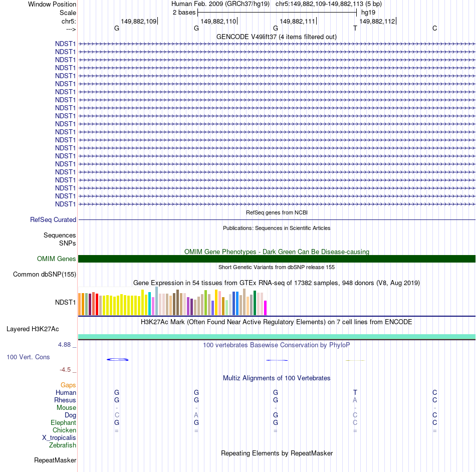Click the blue oval PhyloP mark under the first G
The width and height of the screenshot is (476, 472).
(117, 360)
